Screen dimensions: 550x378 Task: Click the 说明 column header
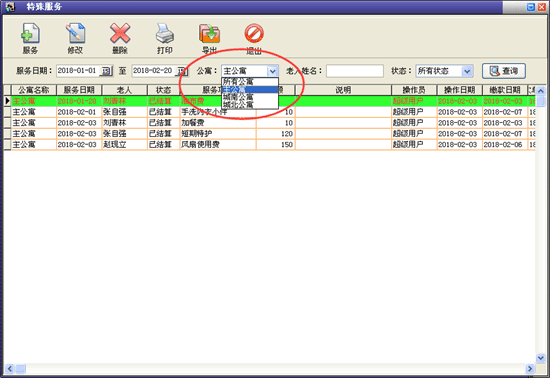pyautogui.click(x=343, y=90)
